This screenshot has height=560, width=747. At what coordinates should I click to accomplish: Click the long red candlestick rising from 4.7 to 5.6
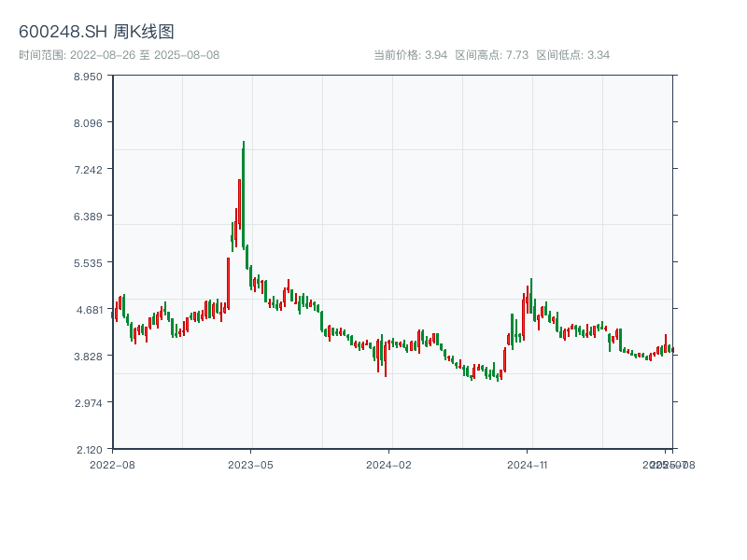click(x=228, y=284)
